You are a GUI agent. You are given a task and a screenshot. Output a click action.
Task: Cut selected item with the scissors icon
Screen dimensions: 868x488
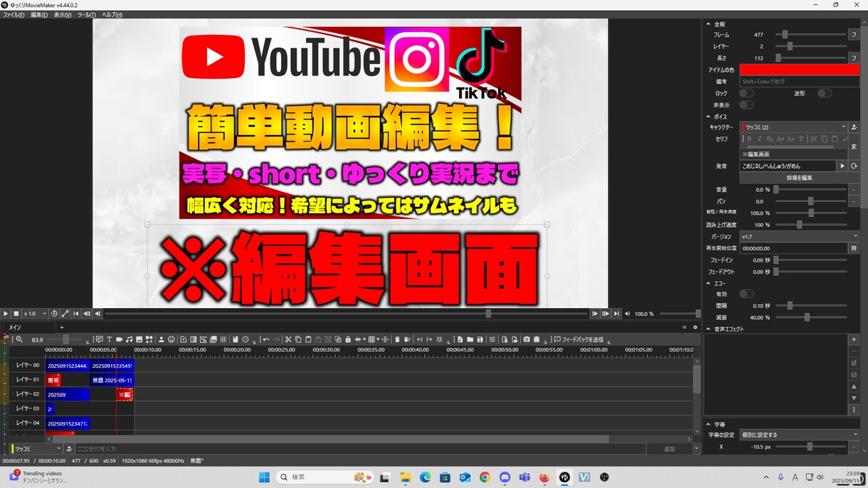click(x=288, y=339)
